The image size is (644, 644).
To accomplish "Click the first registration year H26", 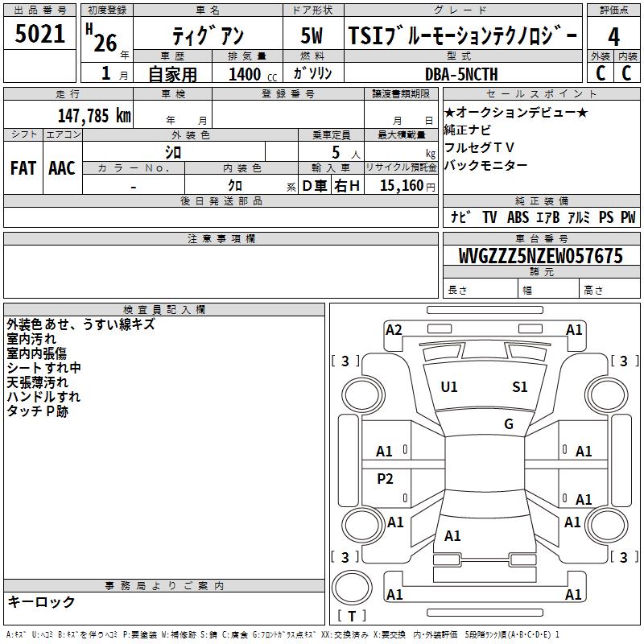I will click(x=101, y=39).
